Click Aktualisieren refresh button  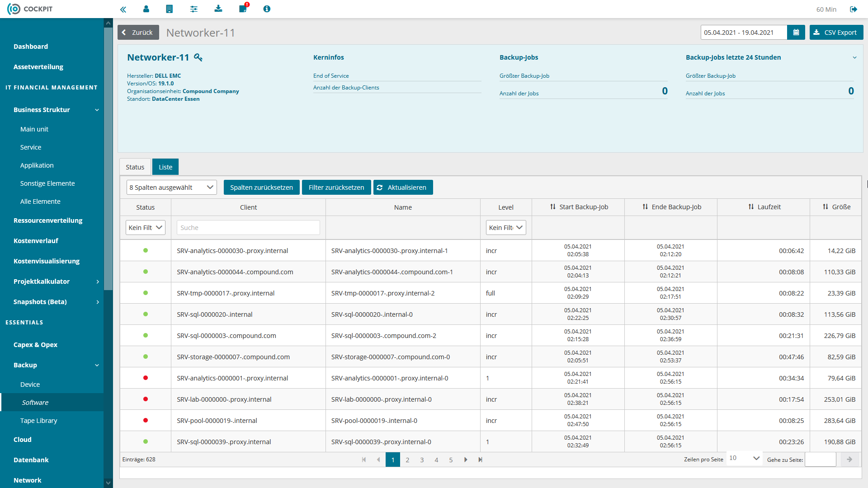403,188
